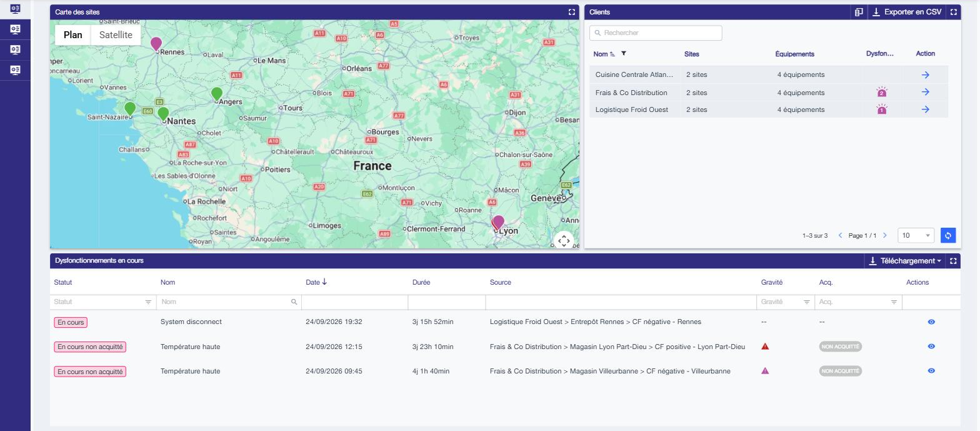Focus the Rechercher search field in Clients
This screenshot has width=980, height=431.
pos(656,33)
